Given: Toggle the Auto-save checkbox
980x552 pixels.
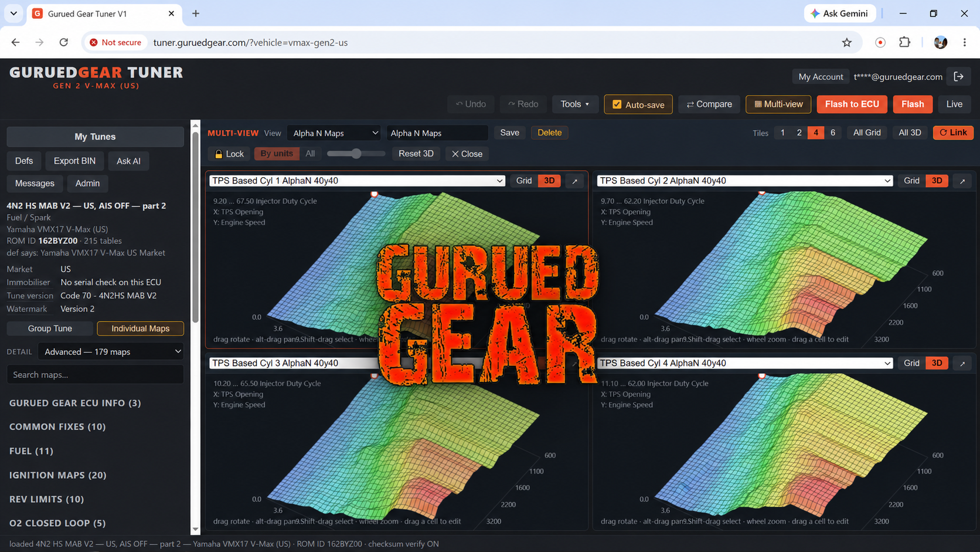Looking at the screenshot, I should click(617, 104).
